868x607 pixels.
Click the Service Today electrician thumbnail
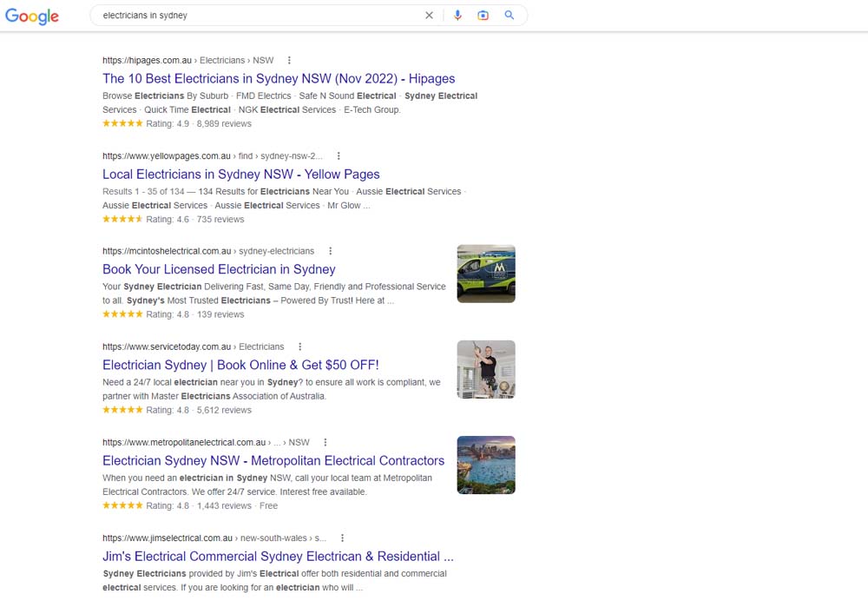click(486, 369)
